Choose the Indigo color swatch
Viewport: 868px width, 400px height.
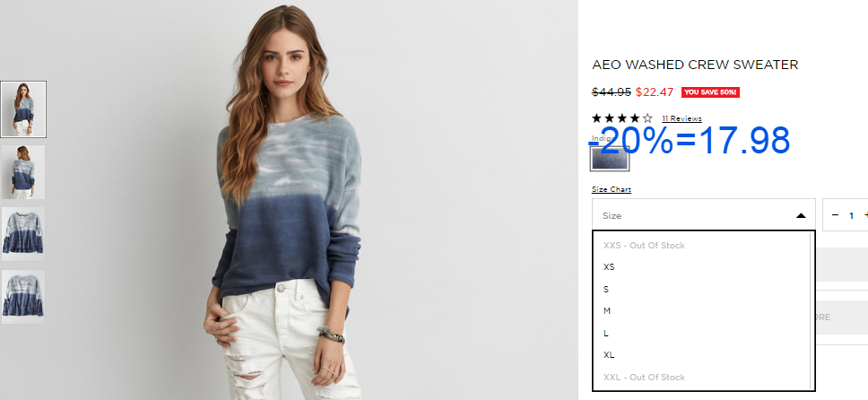610,160
